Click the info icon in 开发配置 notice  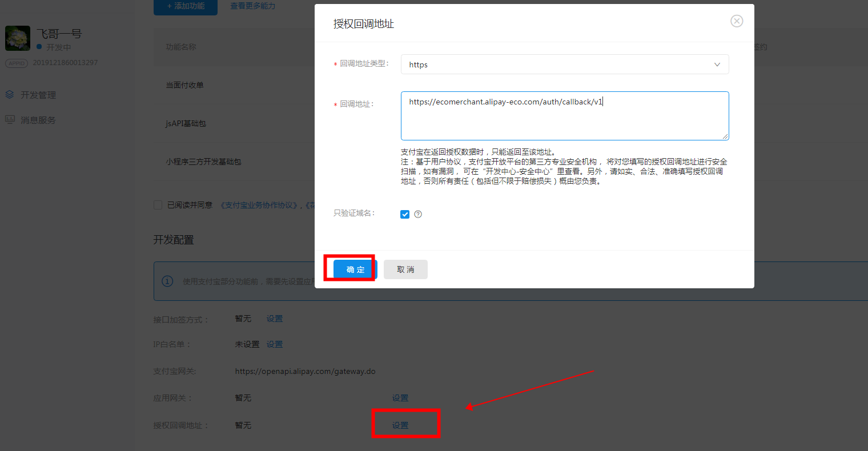click(167, 281)
